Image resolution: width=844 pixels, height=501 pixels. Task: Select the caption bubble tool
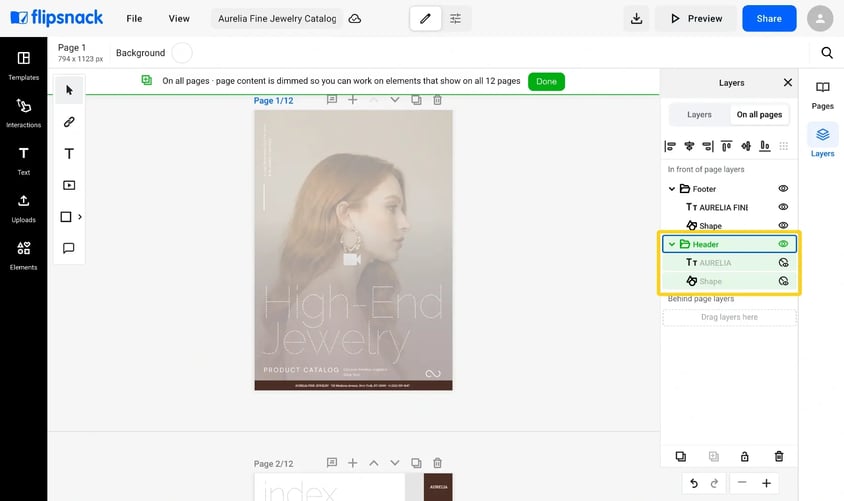pos(69,248)
